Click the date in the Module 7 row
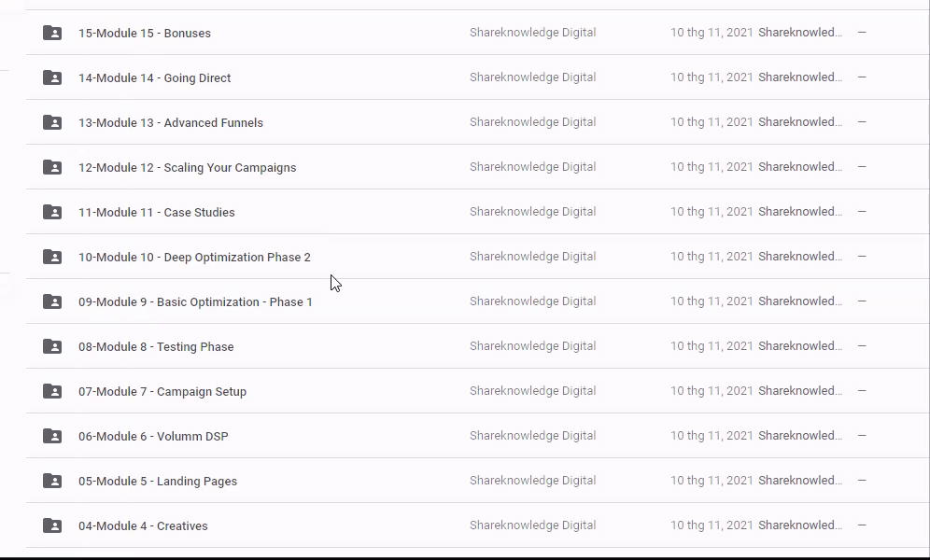The width and height of the screenshot is (930, 560). [x=712, y=391]
